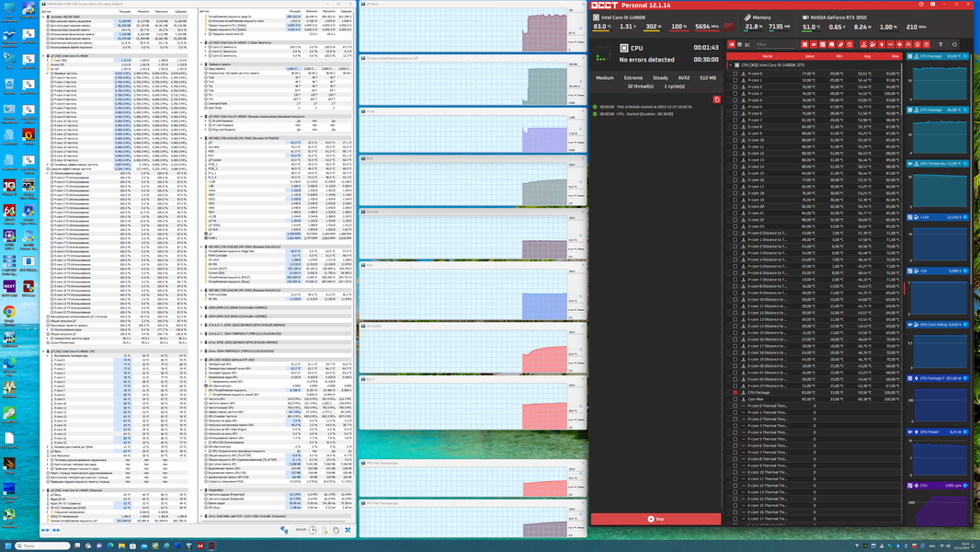Screen dimensions: 980x552
Task: Toggle the power sensor-type filter in OCCT toolbar
Action: (882, 44)
